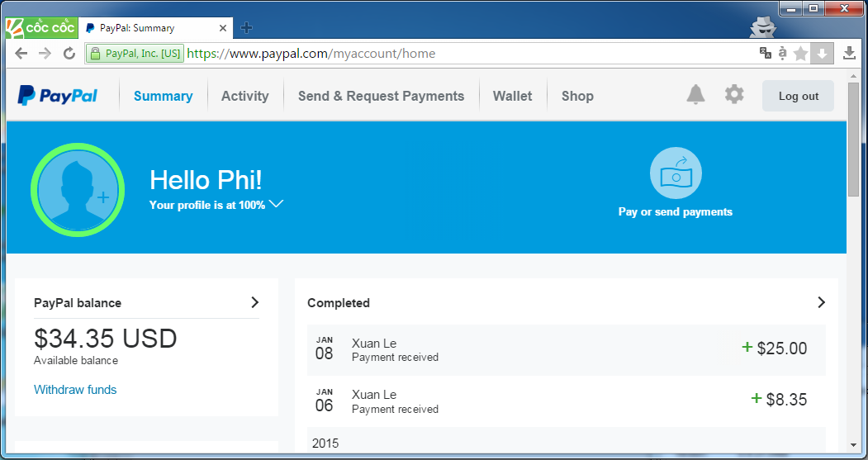The height and width of the screenshot is (460, 868).
Task: Click the PayPal logo
Action: [57, 95]
